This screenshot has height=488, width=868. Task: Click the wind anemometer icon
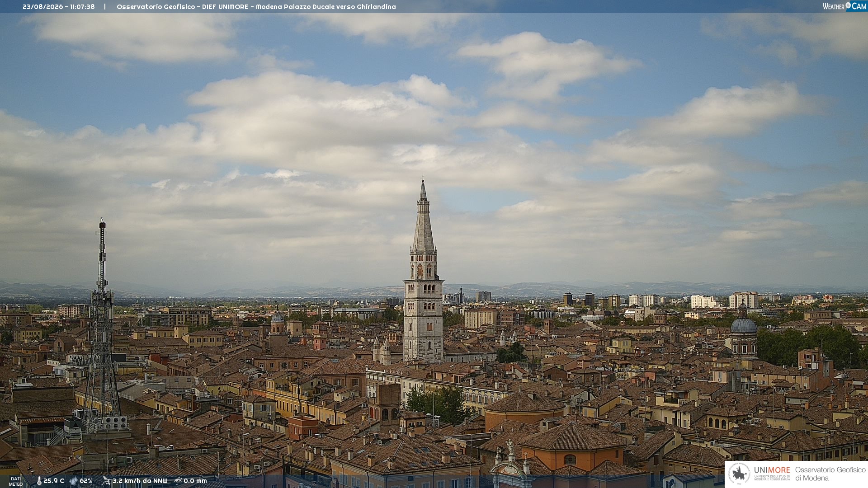pos(106,481)
